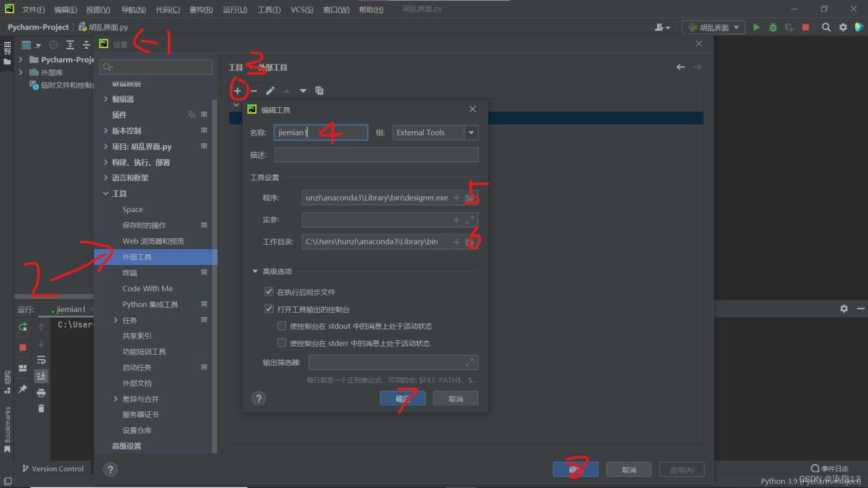Print the Run console output
868x488 pixels.
(41, 392)
